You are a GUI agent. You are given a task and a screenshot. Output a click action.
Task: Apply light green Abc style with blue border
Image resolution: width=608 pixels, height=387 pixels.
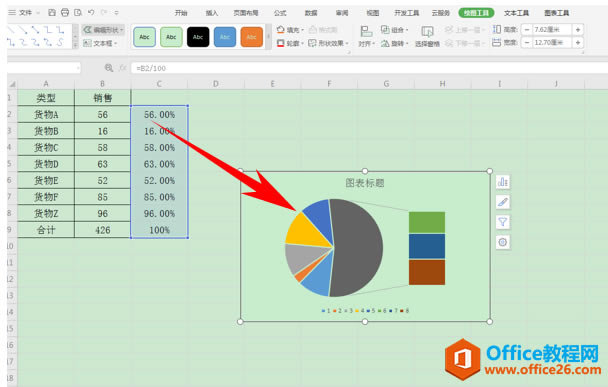coord(144,37)
